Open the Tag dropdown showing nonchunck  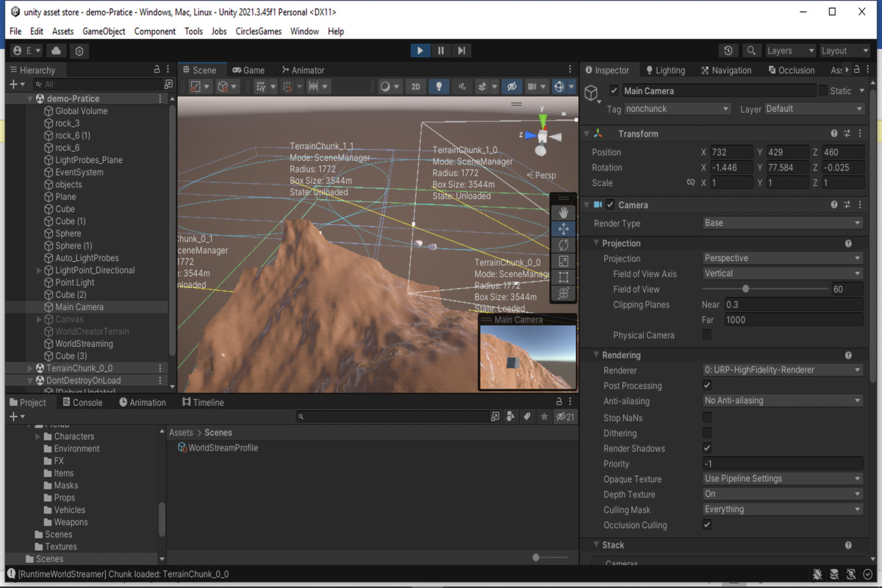click(678, 109)
